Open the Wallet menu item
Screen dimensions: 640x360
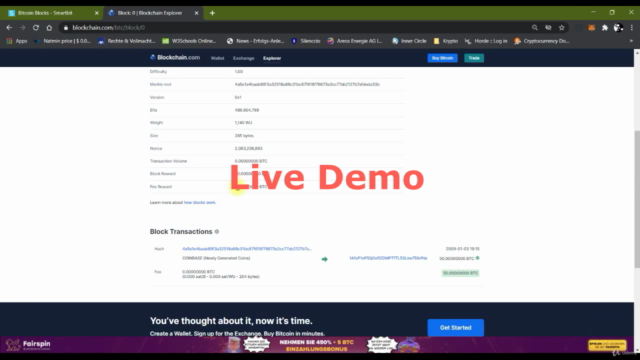coord(218,58)
